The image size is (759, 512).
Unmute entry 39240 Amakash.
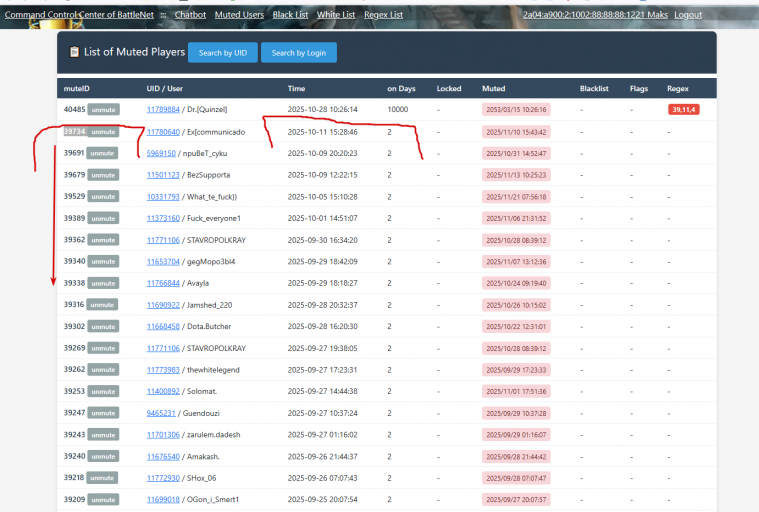click(104, 456)
